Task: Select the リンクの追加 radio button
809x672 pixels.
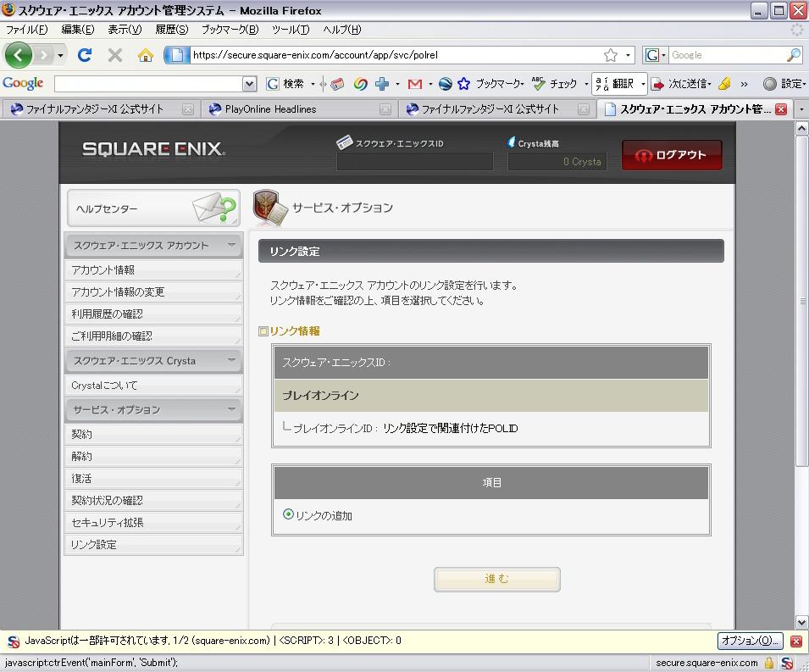Action: pos(288,514)
